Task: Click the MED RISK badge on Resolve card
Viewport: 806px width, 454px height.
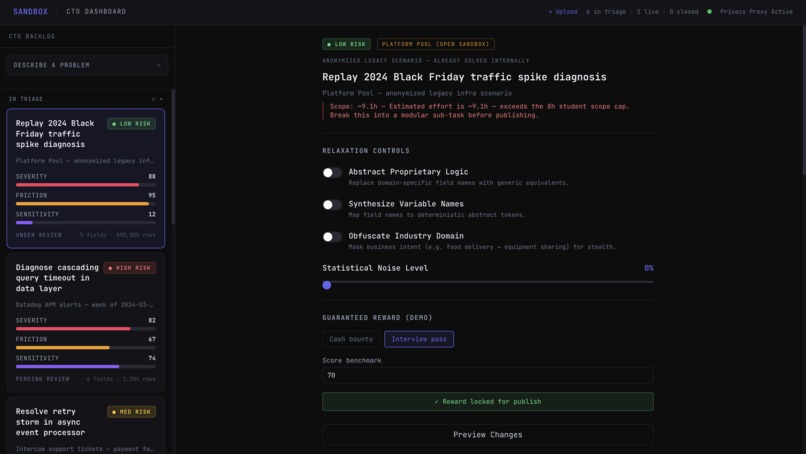Action: click(x=132, y=412)
